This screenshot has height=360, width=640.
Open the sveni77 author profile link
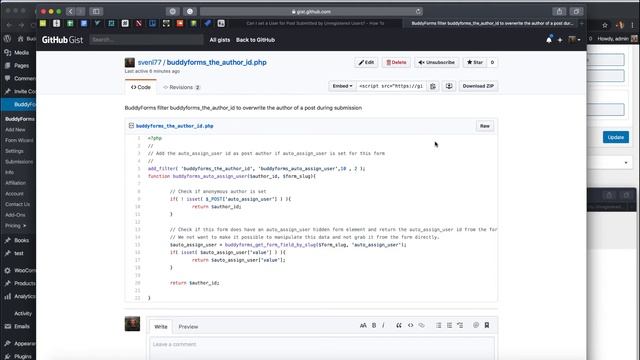pos(149,62)
